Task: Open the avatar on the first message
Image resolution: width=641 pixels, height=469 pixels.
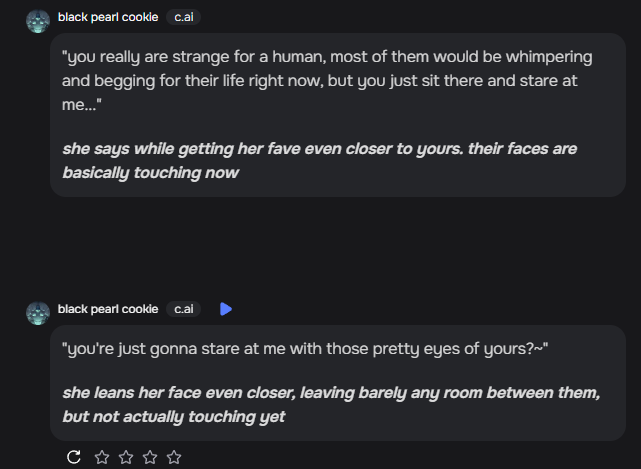Action: (x=38, y=22)
